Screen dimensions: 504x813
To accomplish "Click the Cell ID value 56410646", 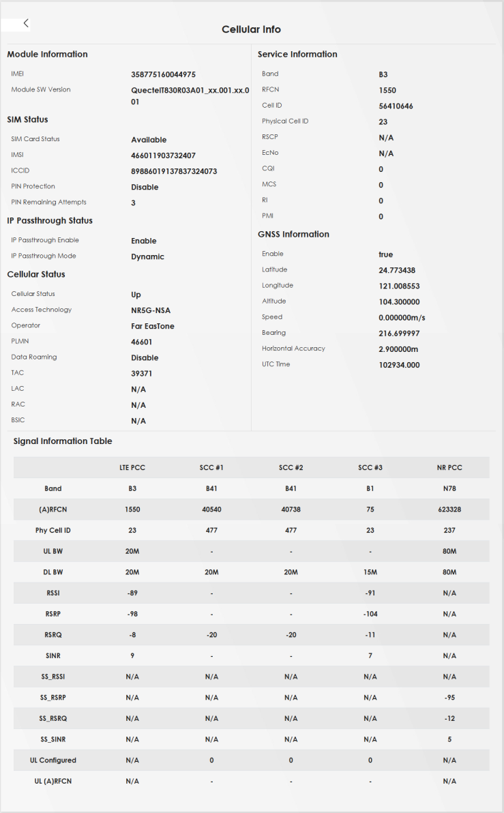I will [x=396, y=106].
